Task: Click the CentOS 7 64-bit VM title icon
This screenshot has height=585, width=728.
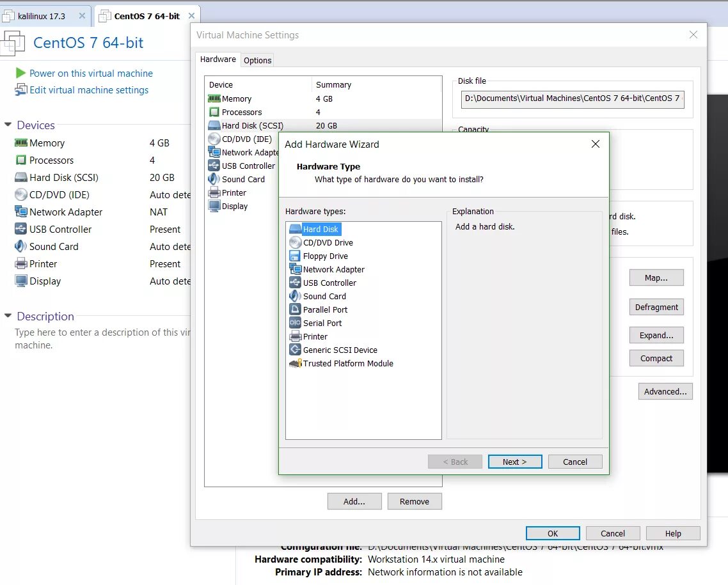Action: [x=13, y=43]
